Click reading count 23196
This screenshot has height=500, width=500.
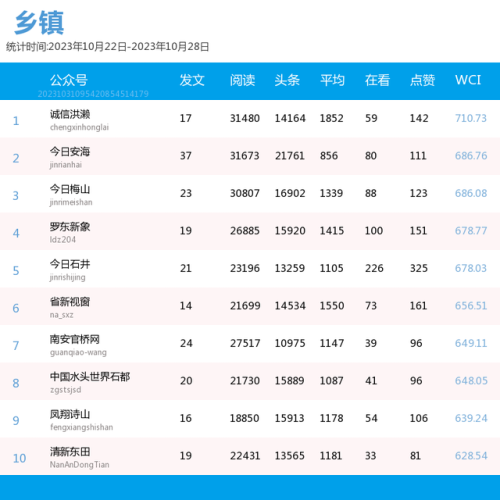click(x=245, y=268)
